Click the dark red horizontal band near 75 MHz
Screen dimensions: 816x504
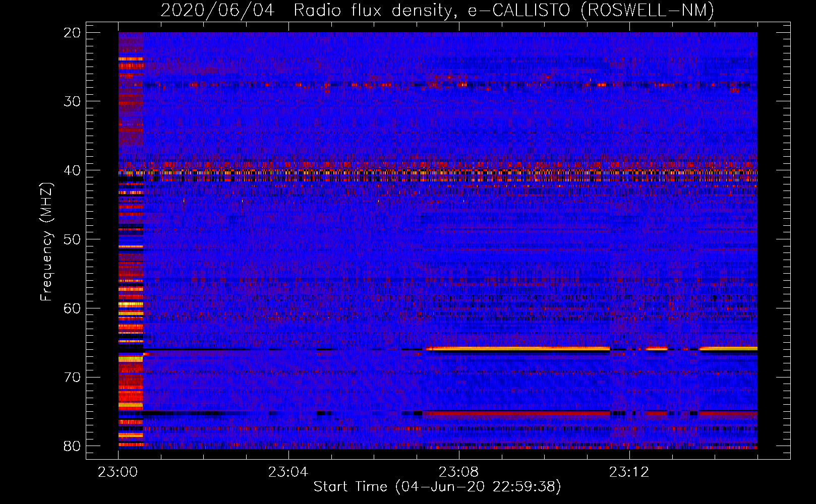[517, 413]
